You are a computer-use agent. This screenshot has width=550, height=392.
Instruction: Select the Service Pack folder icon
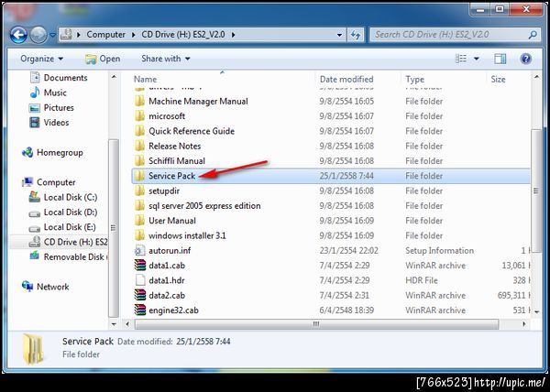coord(139,176)
